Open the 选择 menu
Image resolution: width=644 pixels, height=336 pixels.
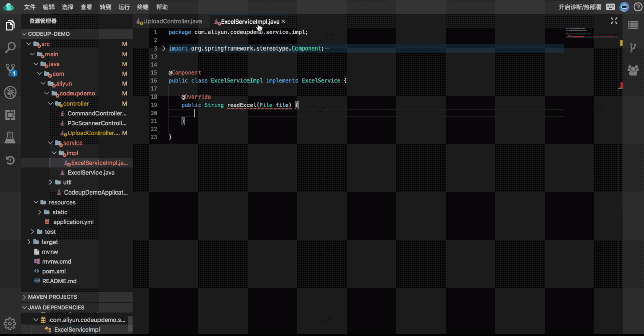point(68,7)
